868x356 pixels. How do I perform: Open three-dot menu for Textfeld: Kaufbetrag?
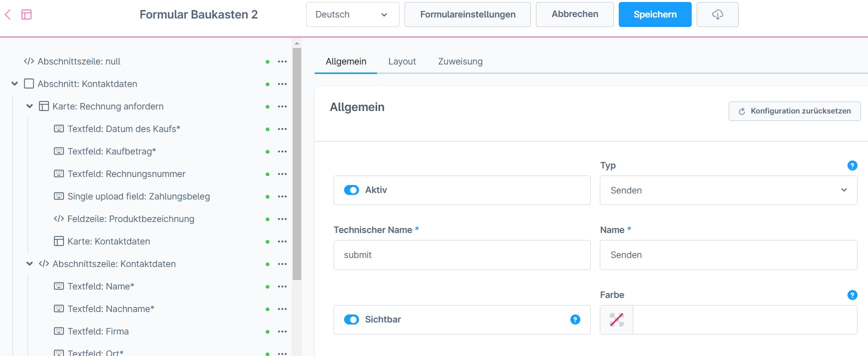282,151
